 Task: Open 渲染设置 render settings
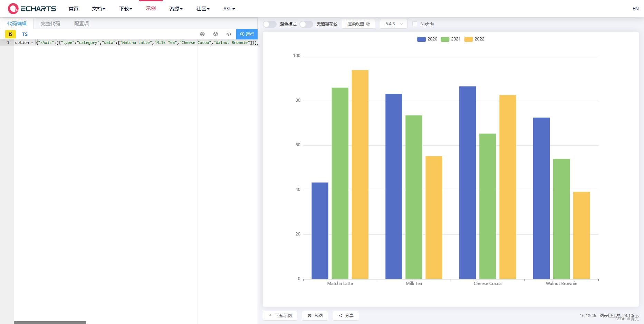click(358, 24)
